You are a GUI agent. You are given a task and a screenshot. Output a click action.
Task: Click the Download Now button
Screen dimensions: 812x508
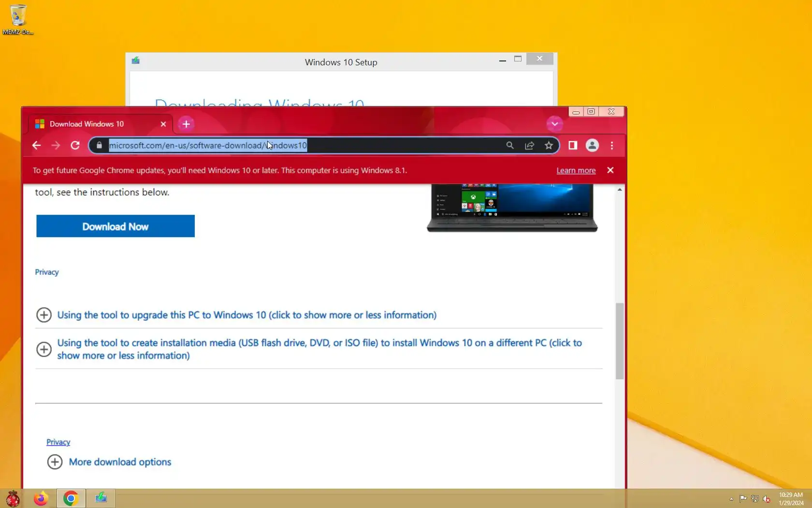116,226
